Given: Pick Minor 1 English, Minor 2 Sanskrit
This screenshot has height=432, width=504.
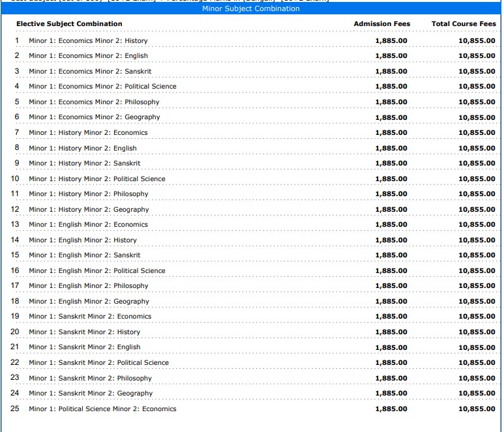Looking at the screenshot, I should coord(84,255).
